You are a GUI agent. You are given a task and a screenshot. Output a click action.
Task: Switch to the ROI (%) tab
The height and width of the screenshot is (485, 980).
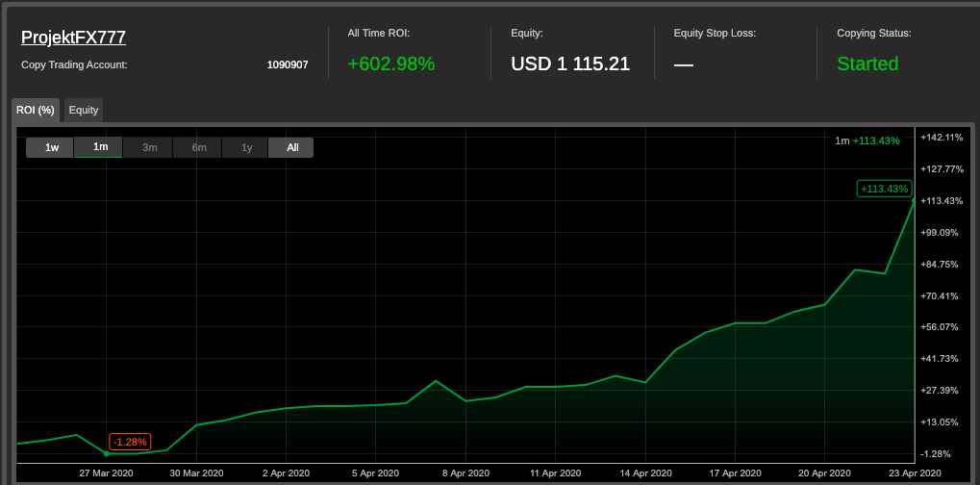[x=37, y=110]
